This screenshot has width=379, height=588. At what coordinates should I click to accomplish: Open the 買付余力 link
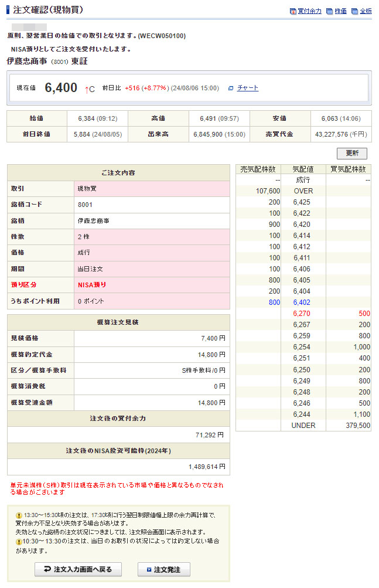click(309, 11)
